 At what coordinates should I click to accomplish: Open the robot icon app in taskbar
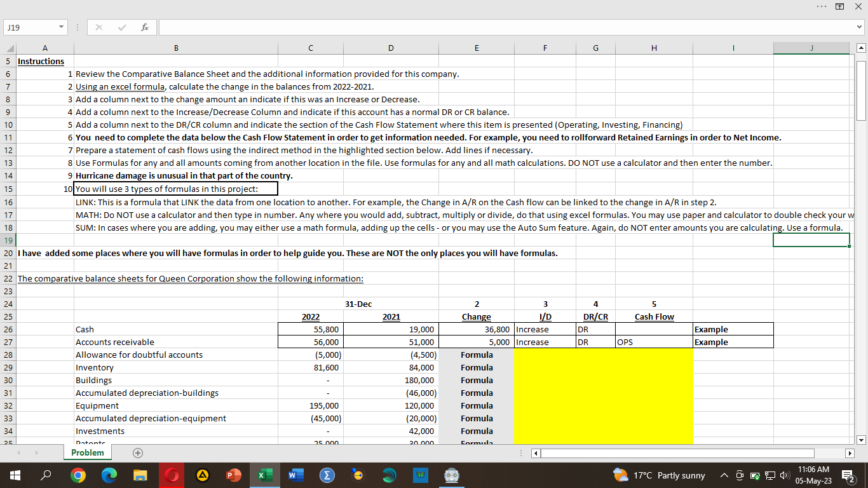tap(451, 475)
